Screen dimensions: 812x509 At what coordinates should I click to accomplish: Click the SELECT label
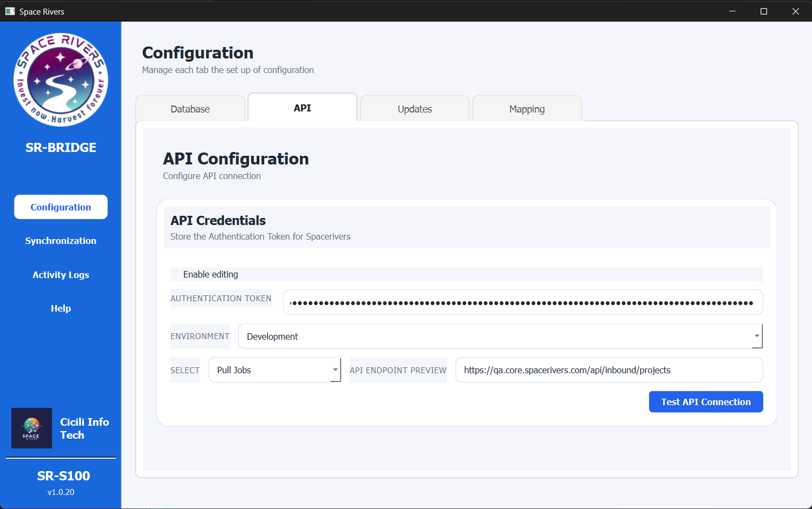pos(185,370)
